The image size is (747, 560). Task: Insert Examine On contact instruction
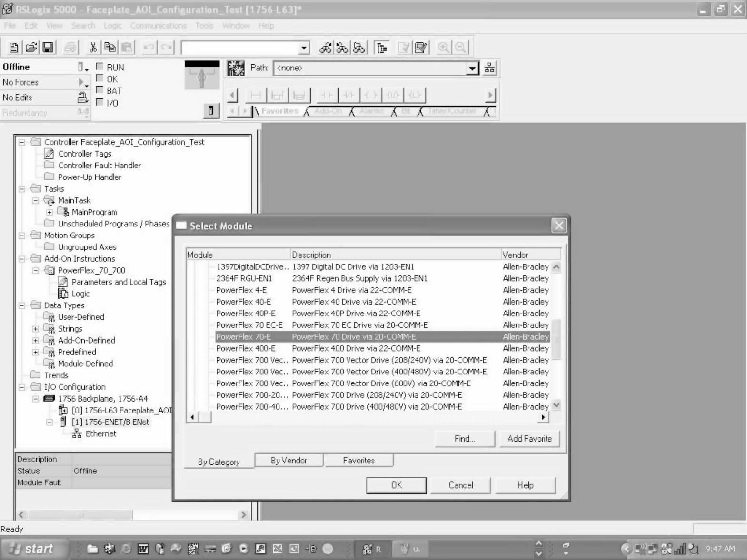coord(327,95)
